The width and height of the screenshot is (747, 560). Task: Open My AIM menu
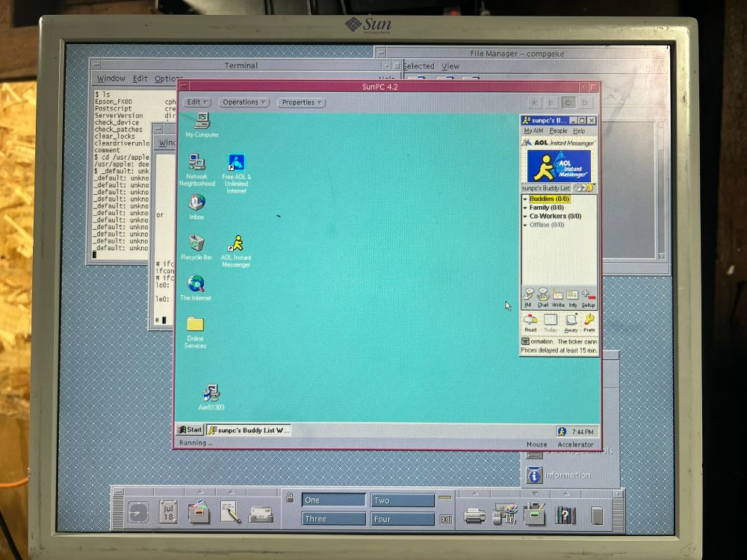pos(533,131)
